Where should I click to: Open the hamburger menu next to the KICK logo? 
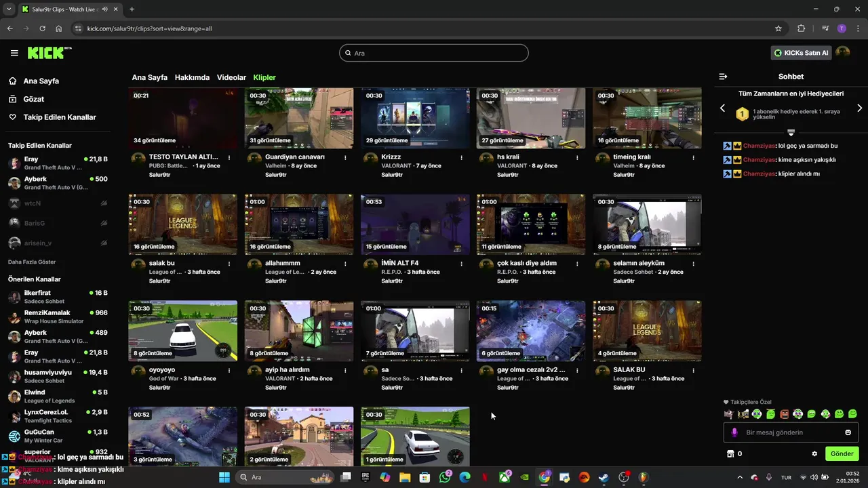(14, 53)
